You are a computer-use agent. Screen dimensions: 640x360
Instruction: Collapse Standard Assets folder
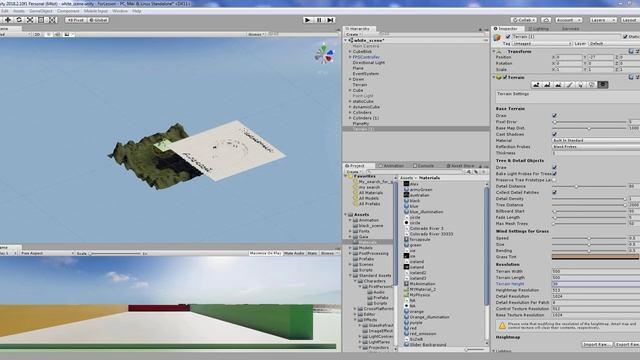[350, 276]
